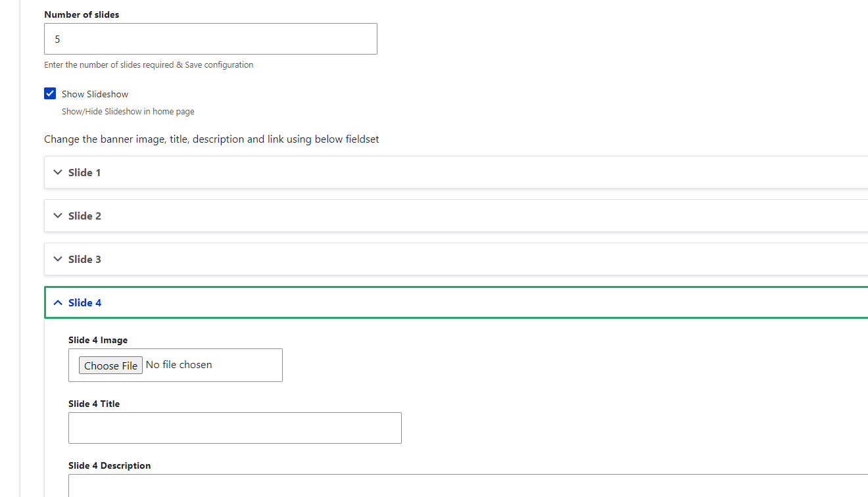Click inside the Slide 4 Title field
The image size is (868, 497).
(x=235, y=427)
